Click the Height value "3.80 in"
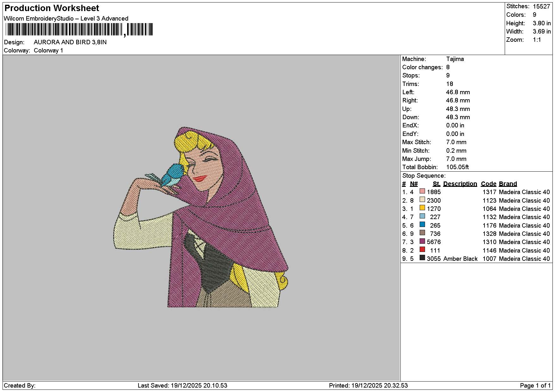 (x=542, y=23)
